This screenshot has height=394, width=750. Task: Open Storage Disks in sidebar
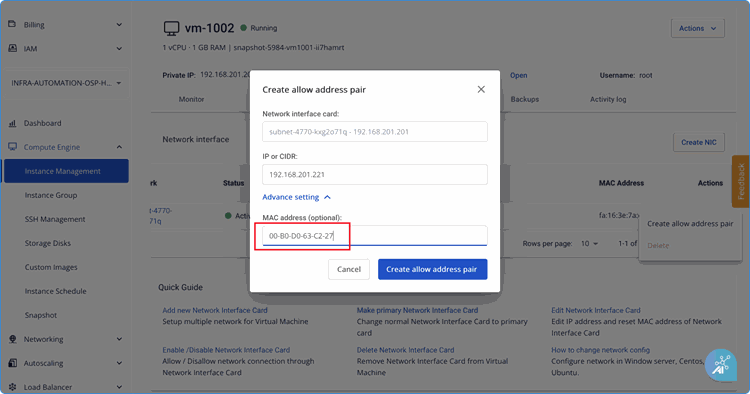[x=48, y=243]
